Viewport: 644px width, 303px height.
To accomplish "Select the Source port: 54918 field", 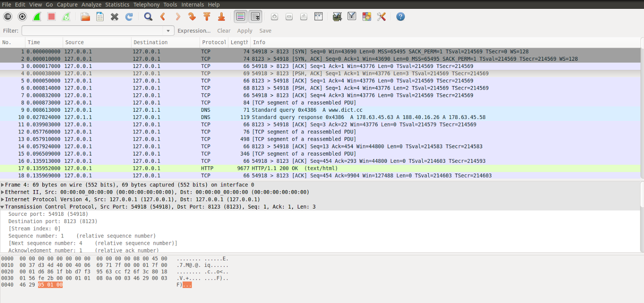I will click(48, 214).
